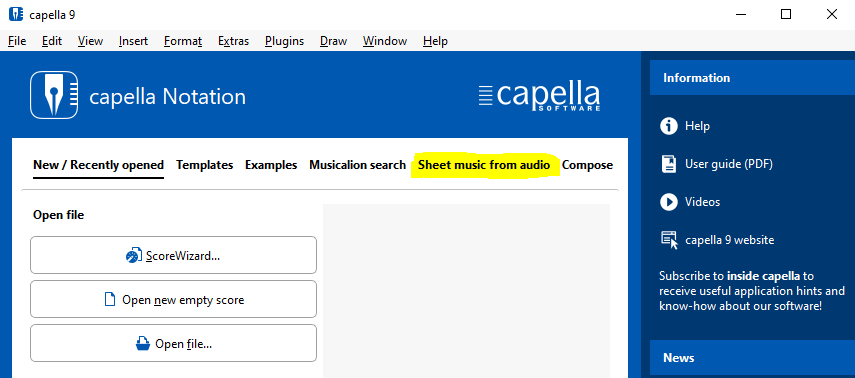
Task: Open the File menu
Action: point(17,41)
